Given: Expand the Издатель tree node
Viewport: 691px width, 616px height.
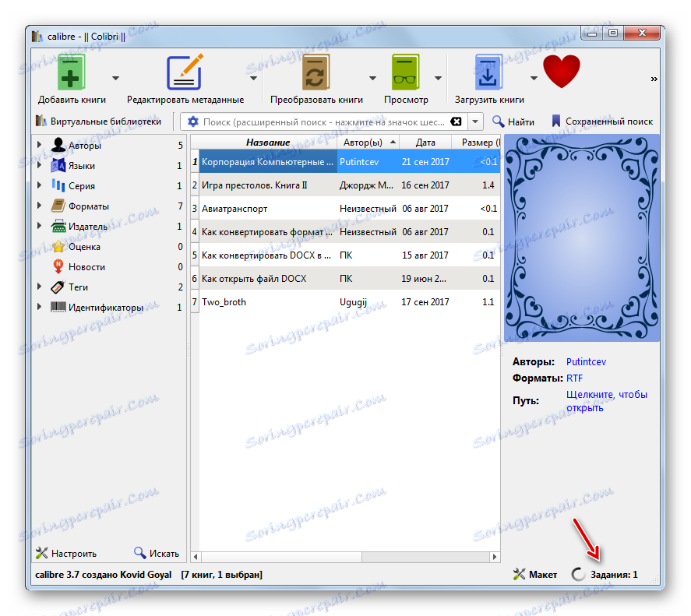Looking at the screenshot, I should [x=39, y=226].
